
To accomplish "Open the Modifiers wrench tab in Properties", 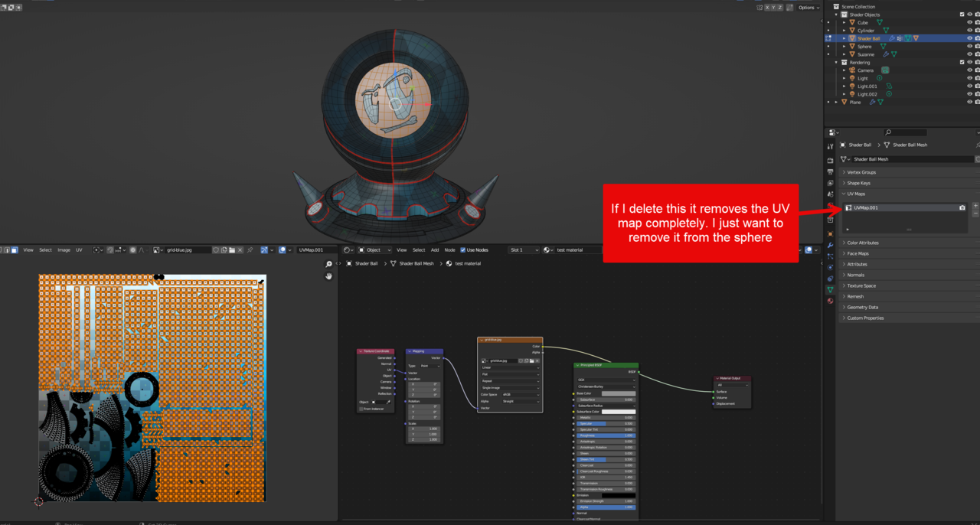I will 831,246.
